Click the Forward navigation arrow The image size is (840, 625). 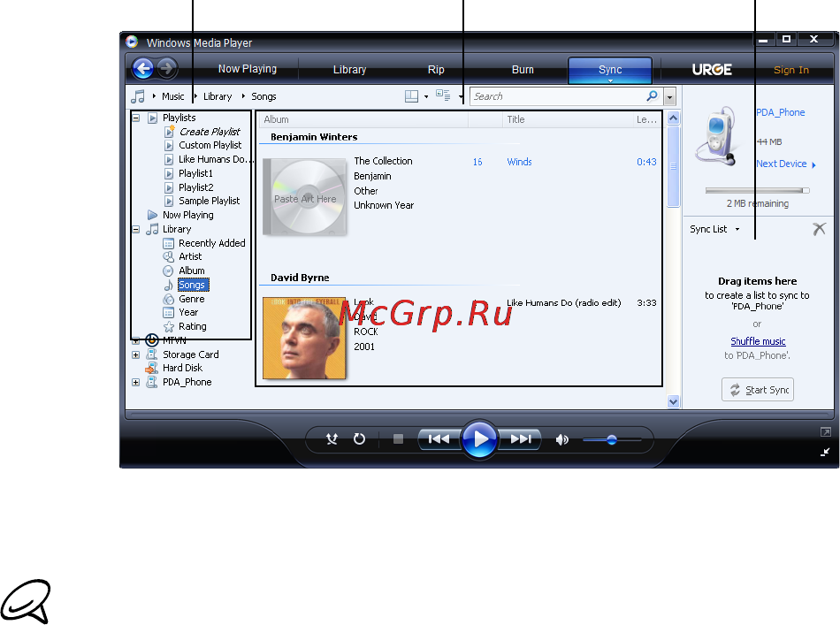pyautogui.click(x=166, y=69)
